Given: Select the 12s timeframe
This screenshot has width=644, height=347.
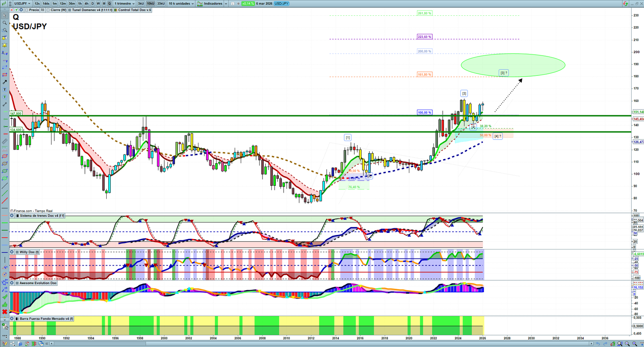Looking at the screenshot, I should point(37,4).
